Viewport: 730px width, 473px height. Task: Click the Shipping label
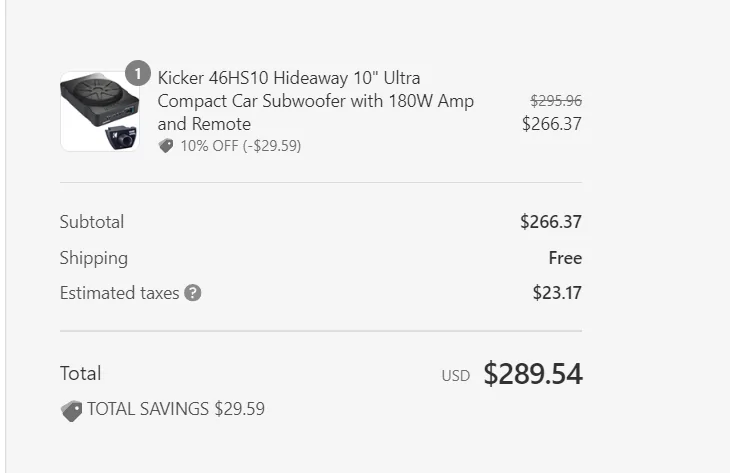click(x=94, y=258)
